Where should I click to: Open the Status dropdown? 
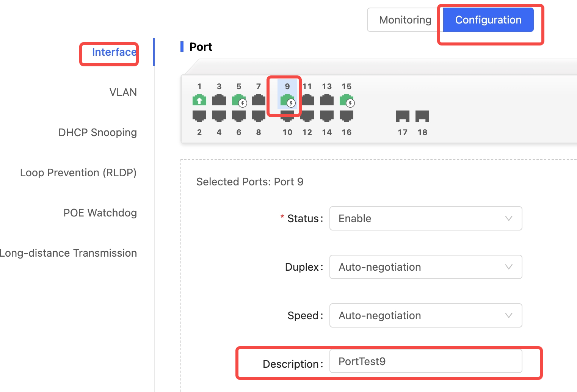pyautogui.click(x=426, y=218)
